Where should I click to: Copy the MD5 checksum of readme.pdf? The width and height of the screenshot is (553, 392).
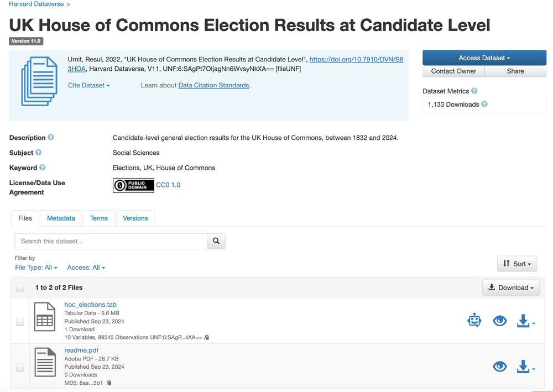[109, 383]
